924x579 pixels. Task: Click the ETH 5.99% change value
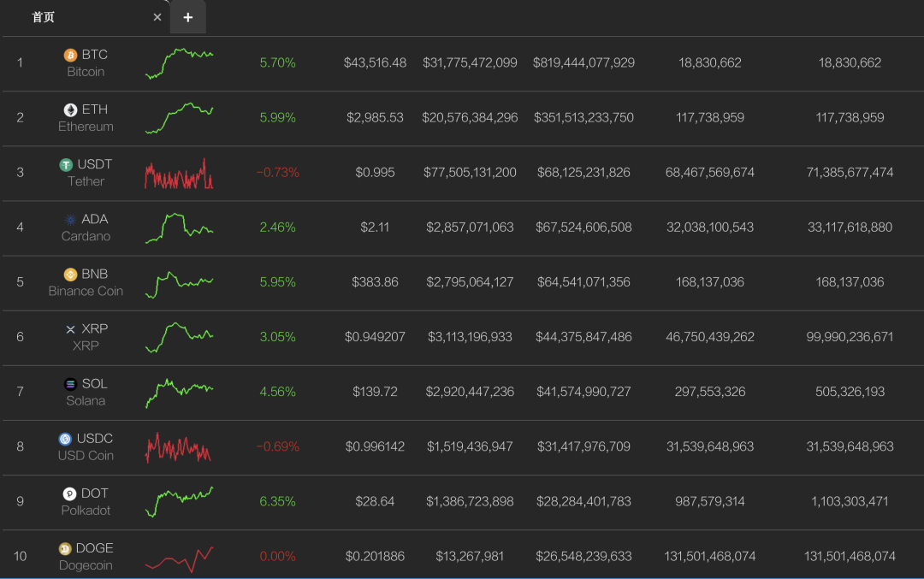(x=277, y=118)
